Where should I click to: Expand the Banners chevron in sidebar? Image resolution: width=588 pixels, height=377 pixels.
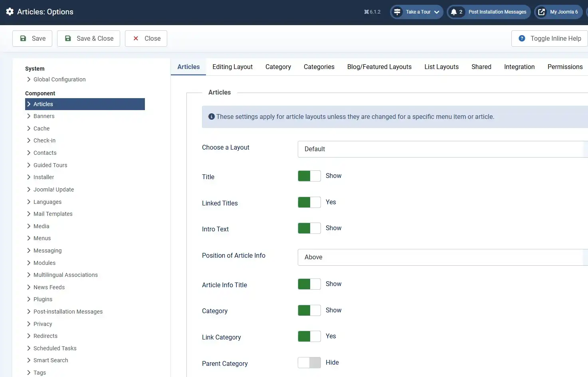tap(29, 116)
